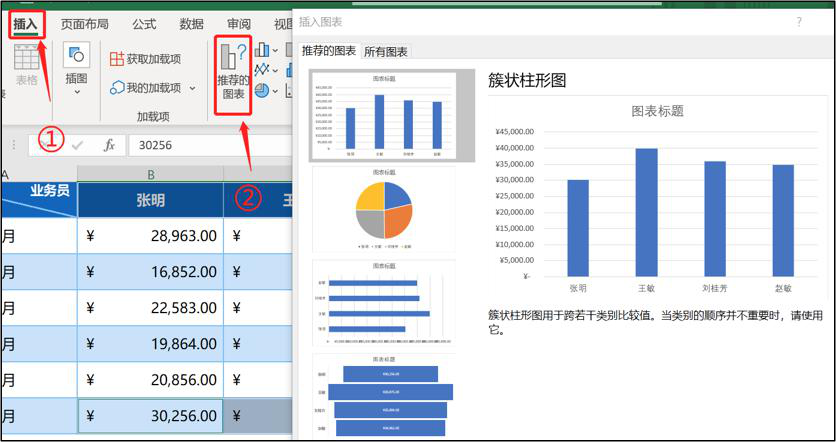The height and width of the screenshot is (442, 836).
Task: Click the bar above 王敏 in preview
Action: (x=647, y=212)
